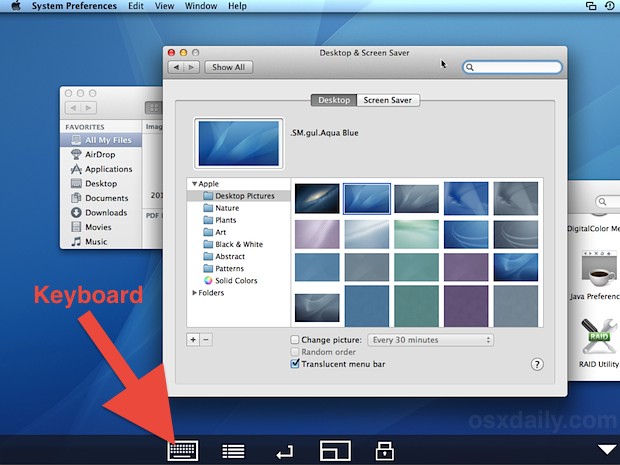Image resolution: width=620 pixels, height=465 pixels.
Task: Open the help question mark button
Action: [x=537, y=364]
